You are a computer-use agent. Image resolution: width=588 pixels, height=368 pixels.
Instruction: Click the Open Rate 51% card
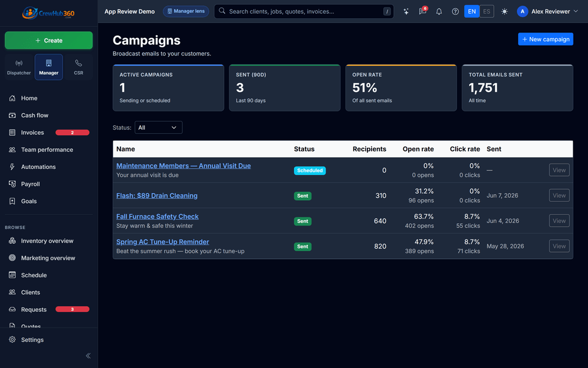click(x=401, y=88)
